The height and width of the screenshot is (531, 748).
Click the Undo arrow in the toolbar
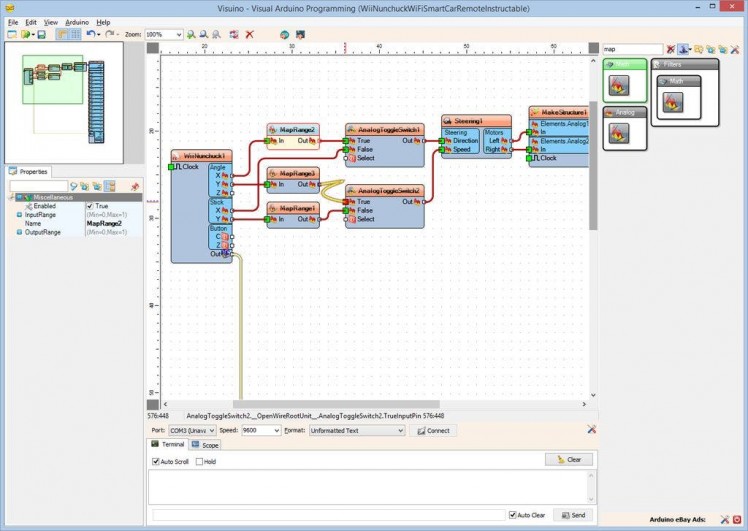coord(91,34)
